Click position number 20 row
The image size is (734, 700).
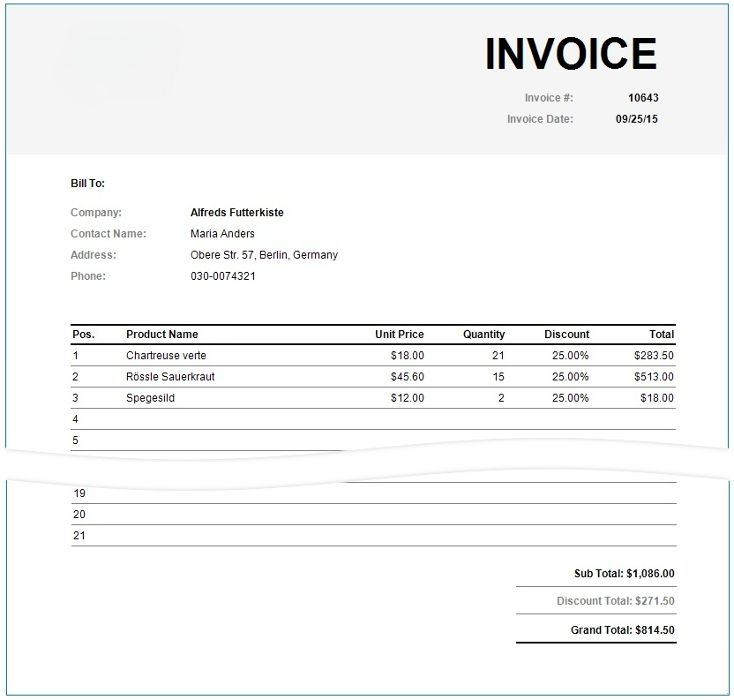coord(373,514)
